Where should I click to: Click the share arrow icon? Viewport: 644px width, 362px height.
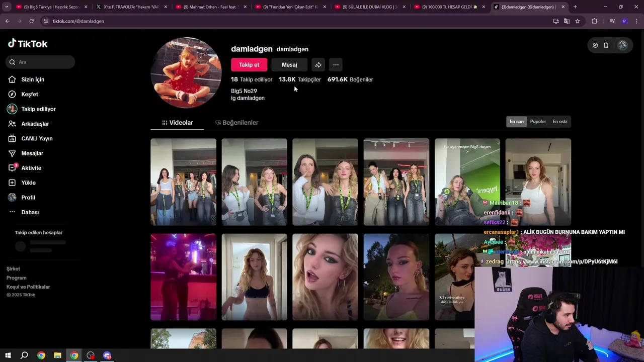click(x=318, y=65)
